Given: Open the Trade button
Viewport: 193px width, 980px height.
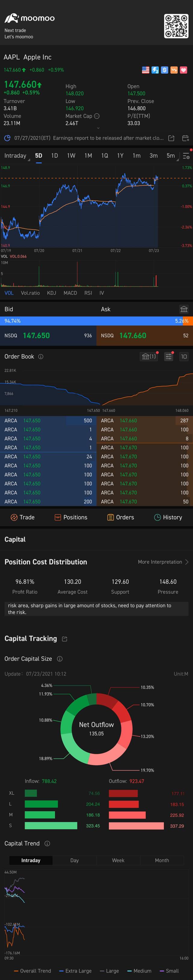Looking at the screenshot, I should [23, 517].
